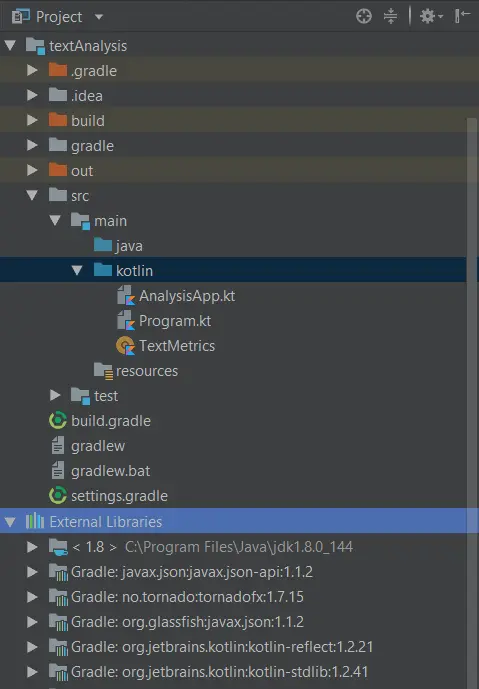Viewport: 479px width, 689px height.
Task: Click the gradlew.bat file icon
Action: pyautogui.click(x=58, y=471)
